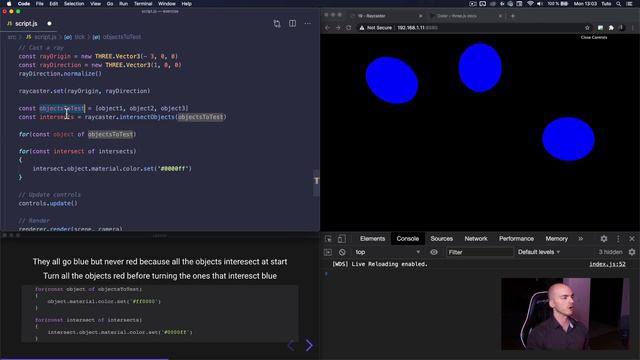This screenshot has width=640, height=360.
Task: Open the editor more actions ellipsis
Action: (x=308, y=24)
